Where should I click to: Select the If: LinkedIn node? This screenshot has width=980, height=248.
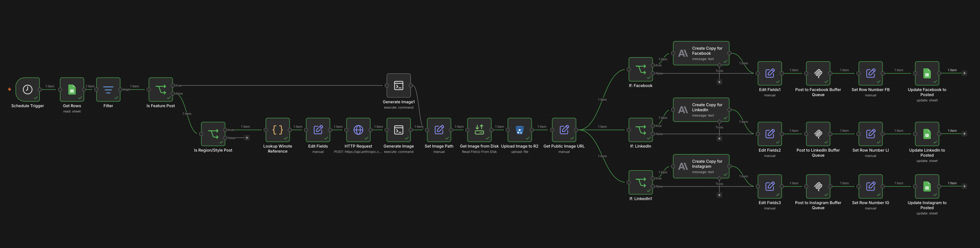tap(641, 130)
